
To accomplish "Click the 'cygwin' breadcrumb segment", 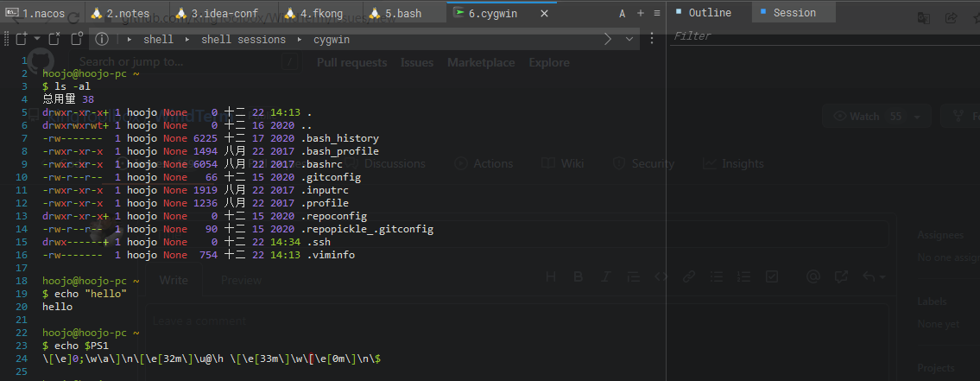I will pos(332,40).
